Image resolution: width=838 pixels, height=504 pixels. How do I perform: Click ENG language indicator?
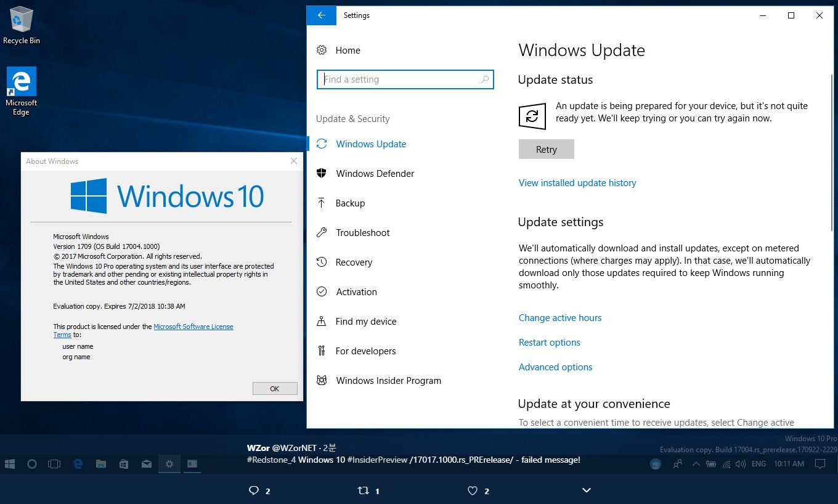pos(759,464)
